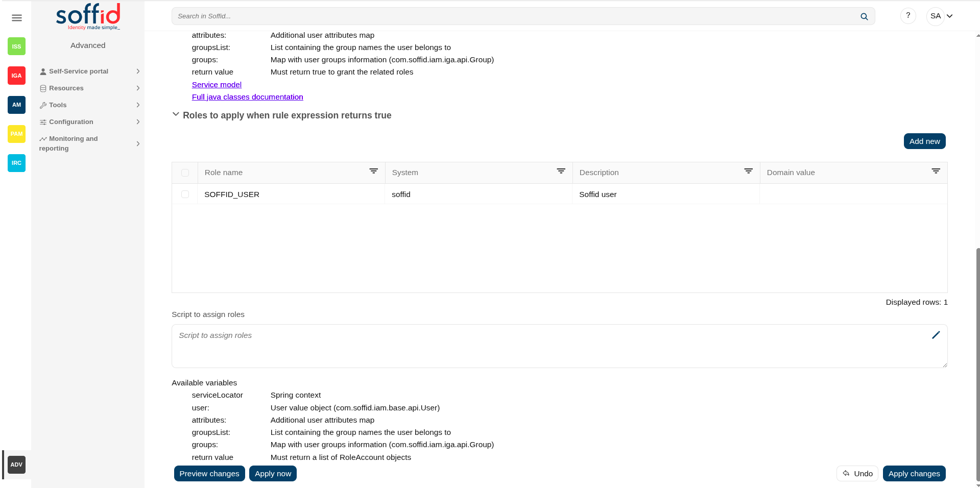Viewport: 980px width, 488px height.
Task: Open Full java classes documentation link
Action: click(x=247, y=97)
